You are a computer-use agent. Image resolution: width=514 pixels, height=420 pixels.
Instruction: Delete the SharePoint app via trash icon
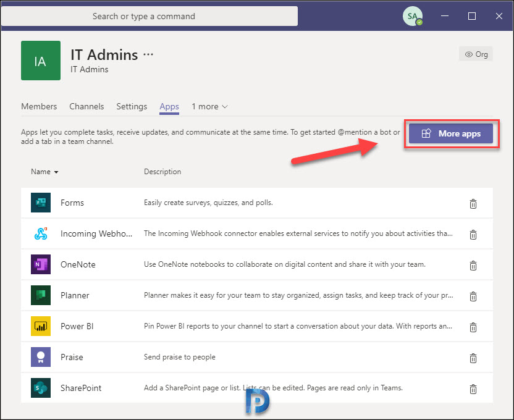click(473, 389)
